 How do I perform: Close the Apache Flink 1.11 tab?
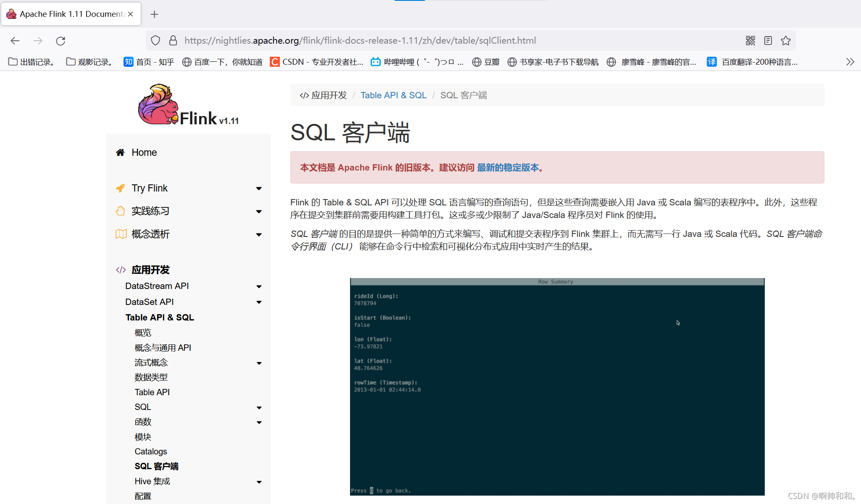click(131, 14)
